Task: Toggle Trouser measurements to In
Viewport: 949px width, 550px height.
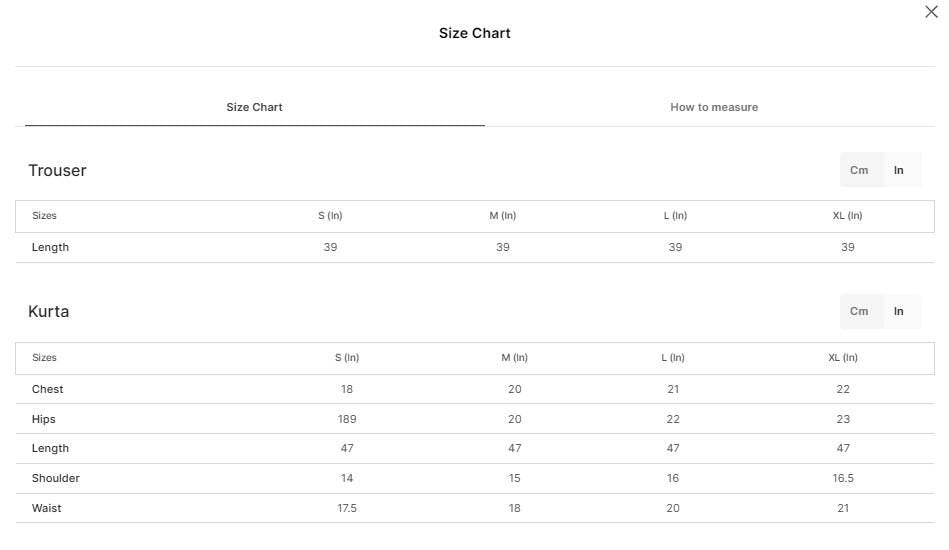Action: pos(899,170)
